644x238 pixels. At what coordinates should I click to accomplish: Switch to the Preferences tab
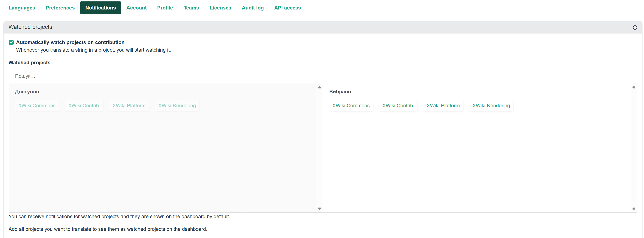tap(60, 8)
